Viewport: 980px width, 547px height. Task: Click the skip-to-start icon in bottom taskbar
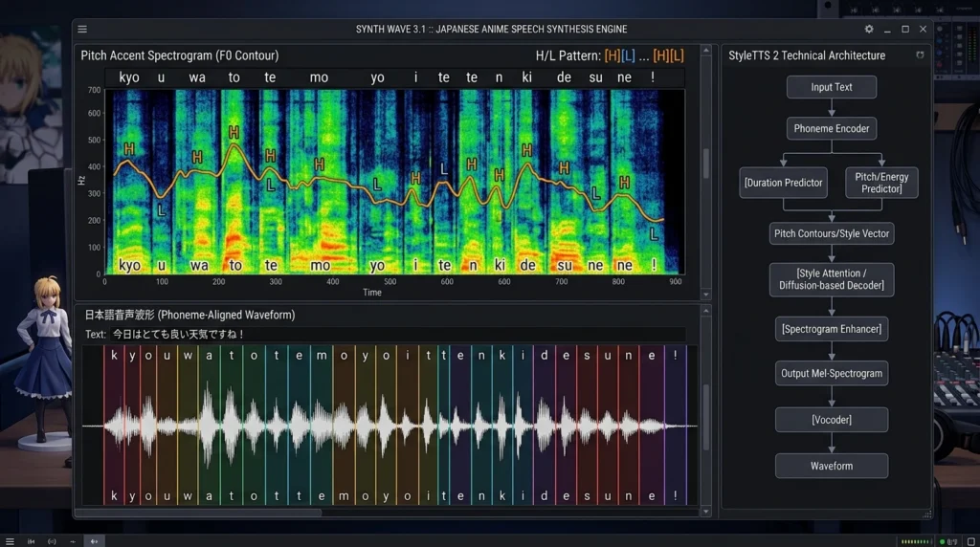coord(31,541)
